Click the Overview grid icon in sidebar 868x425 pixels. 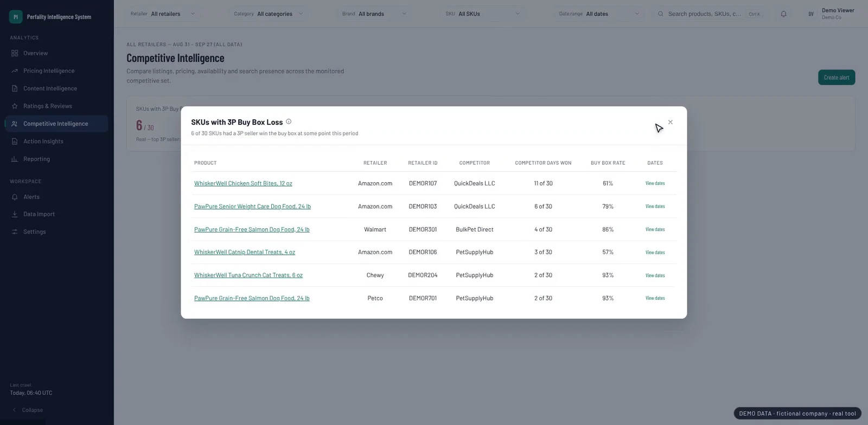click(x=15, y=53)
